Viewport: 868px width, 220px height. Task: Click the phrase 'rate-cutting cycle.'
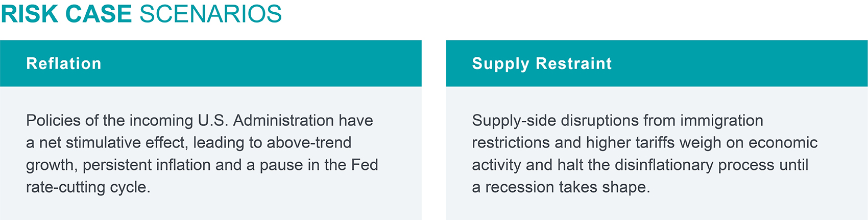[x=88, y=187]
